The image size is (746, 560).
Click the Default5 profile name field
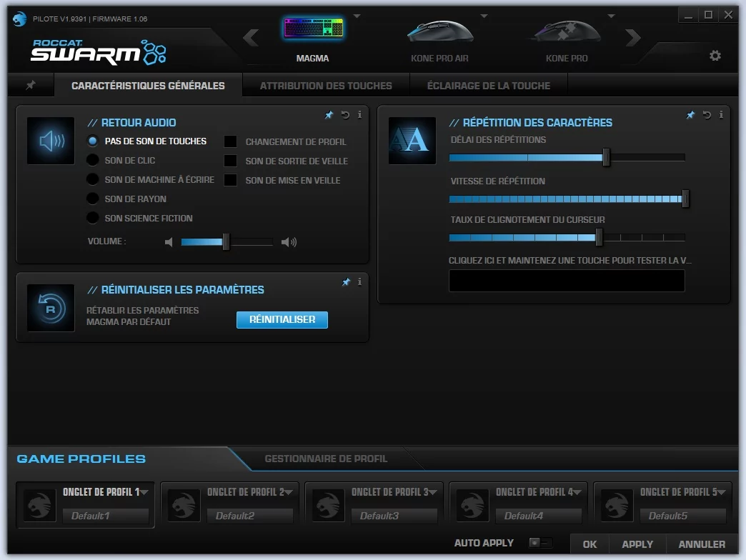683,516
